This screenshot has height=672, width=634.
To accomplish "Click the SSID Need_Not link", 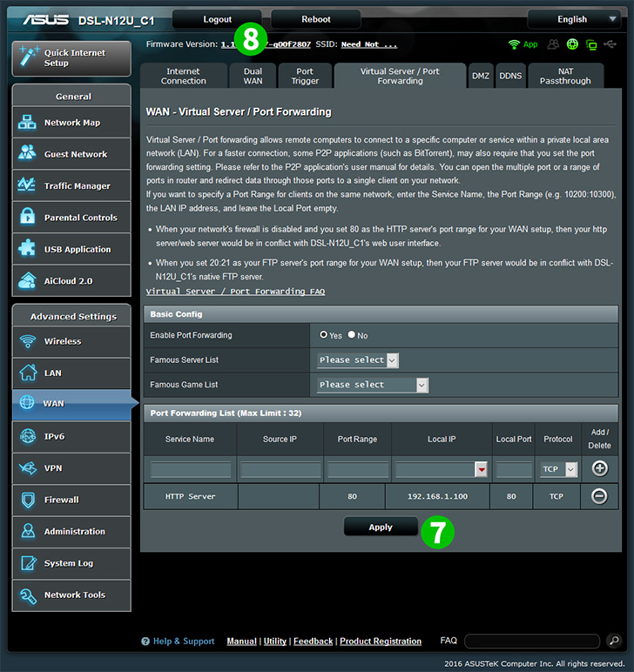I will tap(369, 44).
